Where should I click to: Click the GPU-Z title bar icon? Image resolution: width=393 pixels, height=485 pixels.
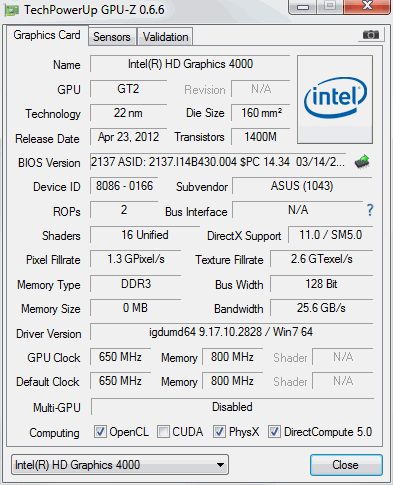tap(11, 10)
